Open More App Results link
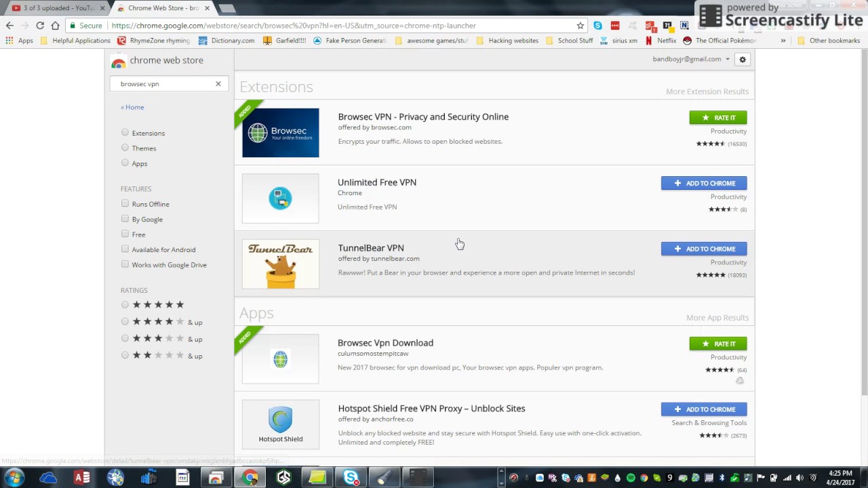Screen dimensions: 868x488 [x=717, y=318]
